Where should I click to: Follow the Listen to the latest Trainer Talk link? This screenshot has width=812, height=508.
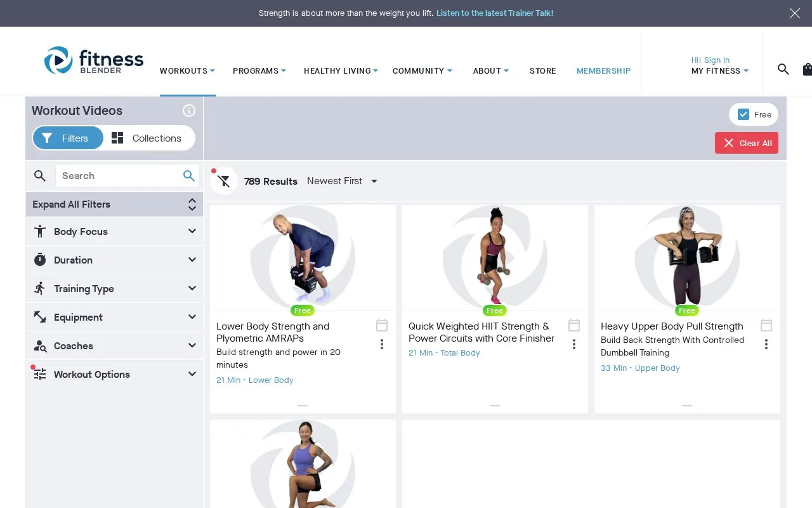point(495,13)
